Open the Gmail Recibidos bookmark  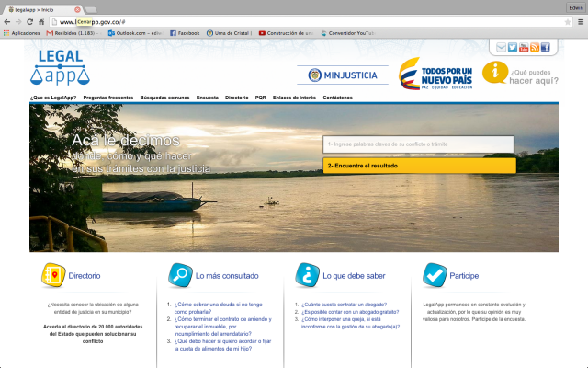(x=72, y=33)
